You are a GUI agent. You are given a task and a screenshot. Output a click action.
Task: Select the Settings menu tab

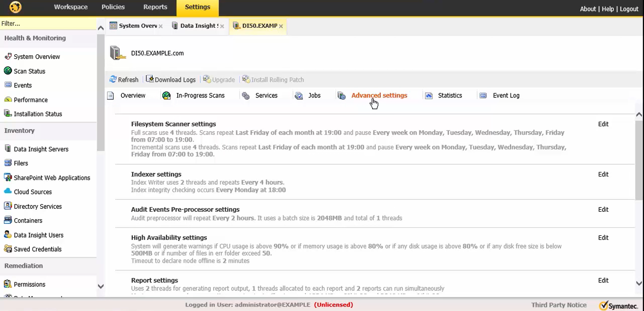198,8
